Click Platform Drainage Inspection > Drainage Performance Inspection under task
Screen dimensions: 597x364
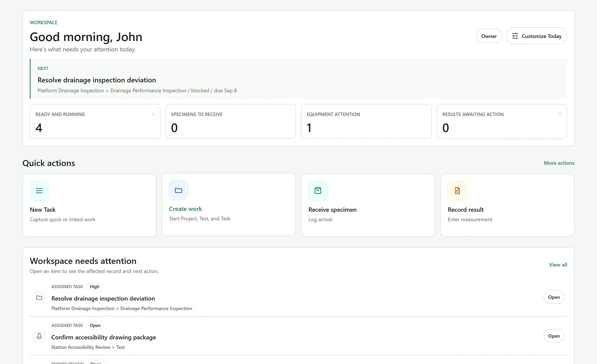pos(122,308)
